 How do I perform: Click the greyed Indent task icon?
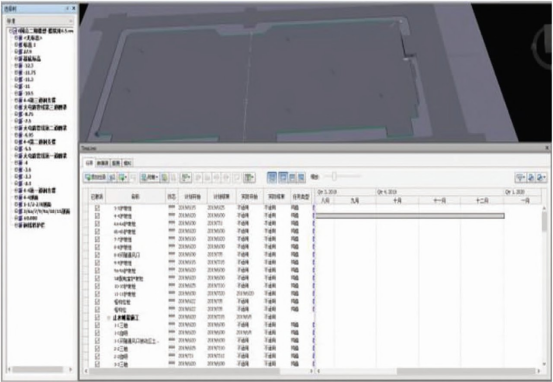point(226,177)
